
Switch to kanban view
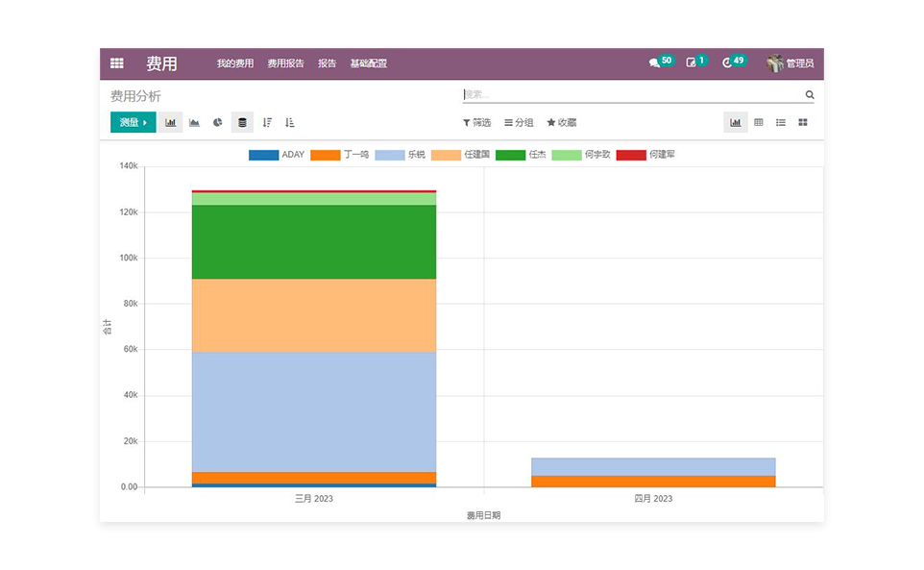click(803, 123)
